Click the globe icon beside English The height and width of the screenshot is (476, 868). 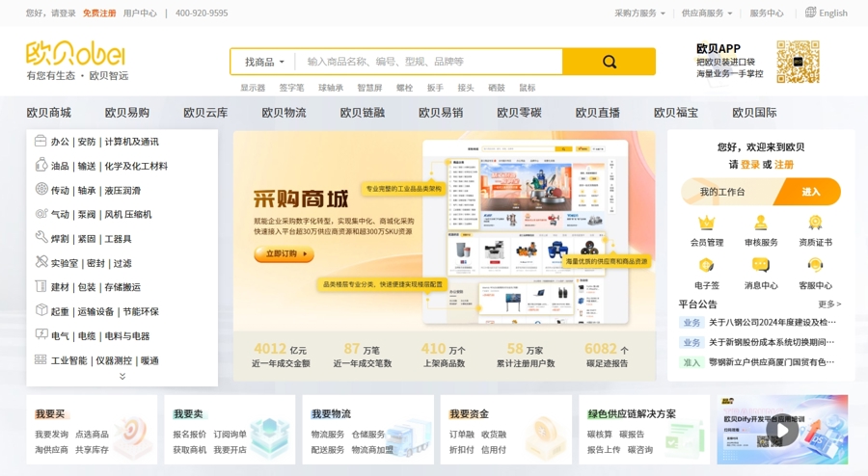[810, 13]
